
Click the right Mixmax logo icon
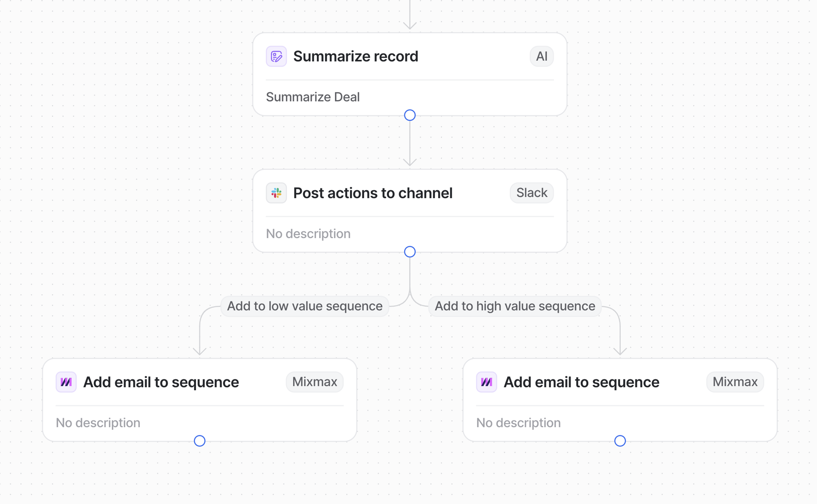(486, 382)
